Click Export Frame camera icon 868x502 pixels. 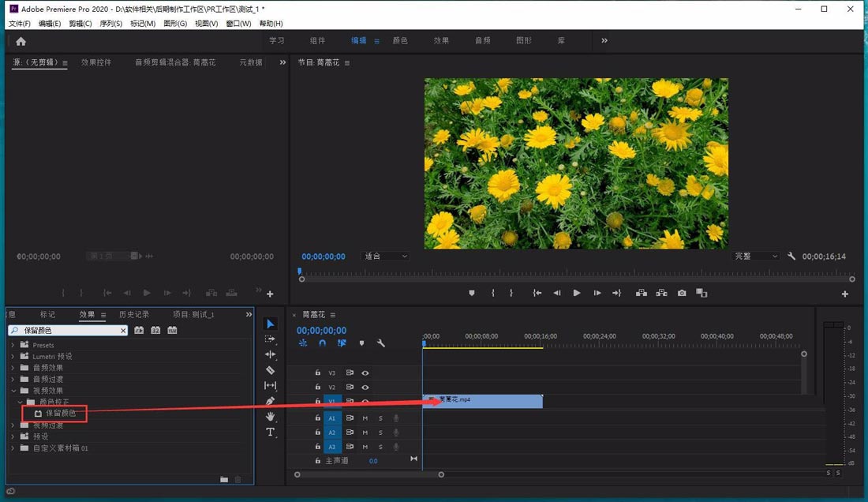pyautogui.click(x=681, y=293)
